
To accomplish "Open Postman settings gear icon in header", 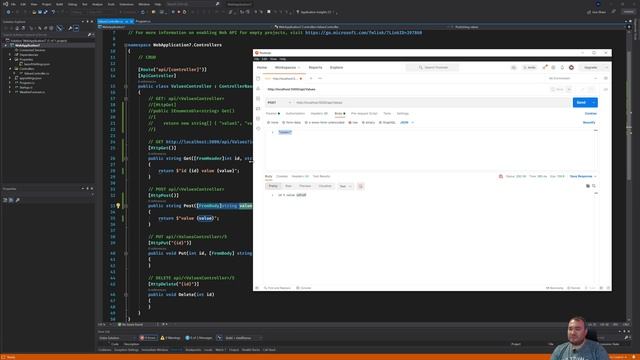I will pyautogui.click(x=553, y=67).
